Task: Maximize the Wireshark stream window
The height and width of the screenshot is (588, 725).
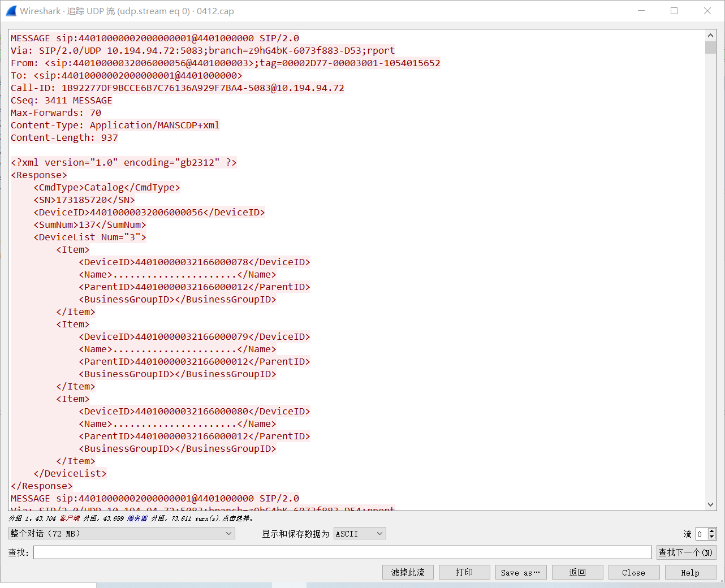Action: click(x=674, y=11)
